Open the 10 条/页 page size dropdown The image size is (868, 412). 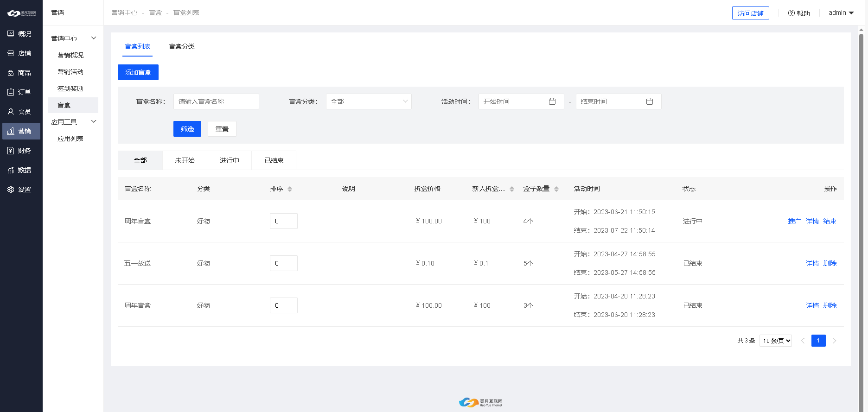click(x=776, y=341)
